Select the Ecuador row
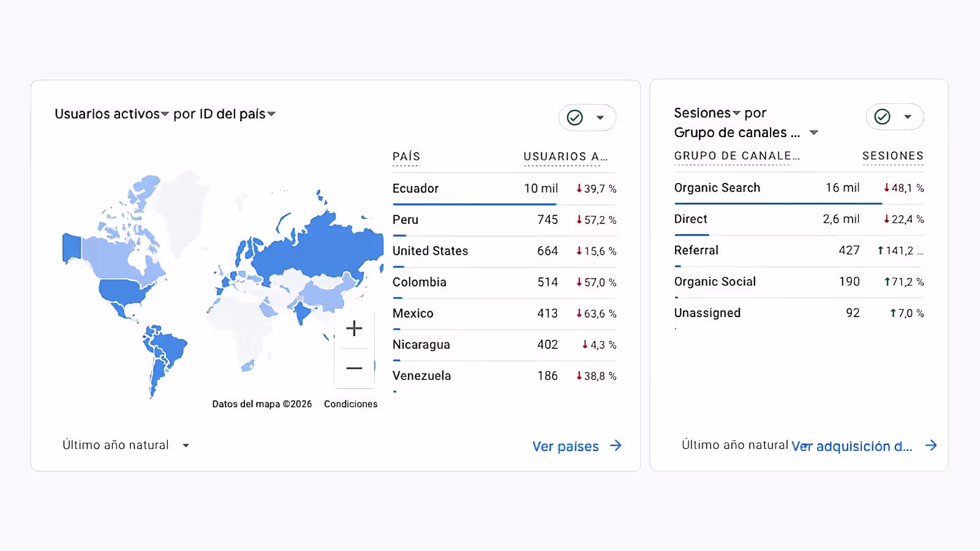 click(504, 189)
